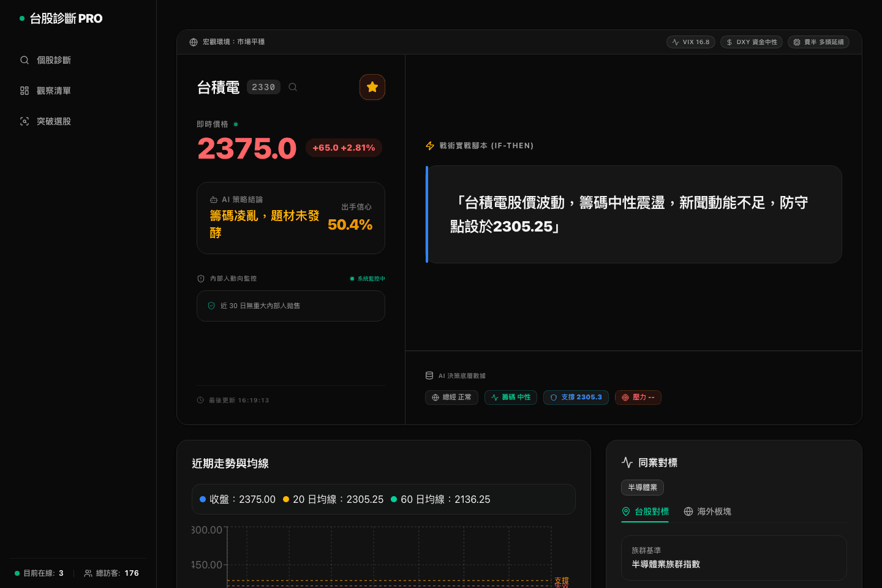Click the 費半 多頭延續 chip

pyautogui.click(x=818, y=42)
